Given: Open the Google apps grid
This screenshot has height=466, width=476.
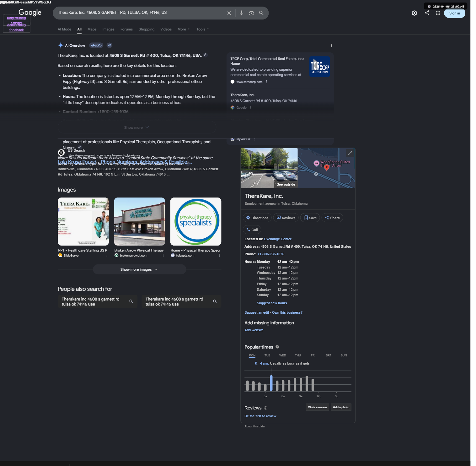Looking at the screenshot, I should point(438,13).
